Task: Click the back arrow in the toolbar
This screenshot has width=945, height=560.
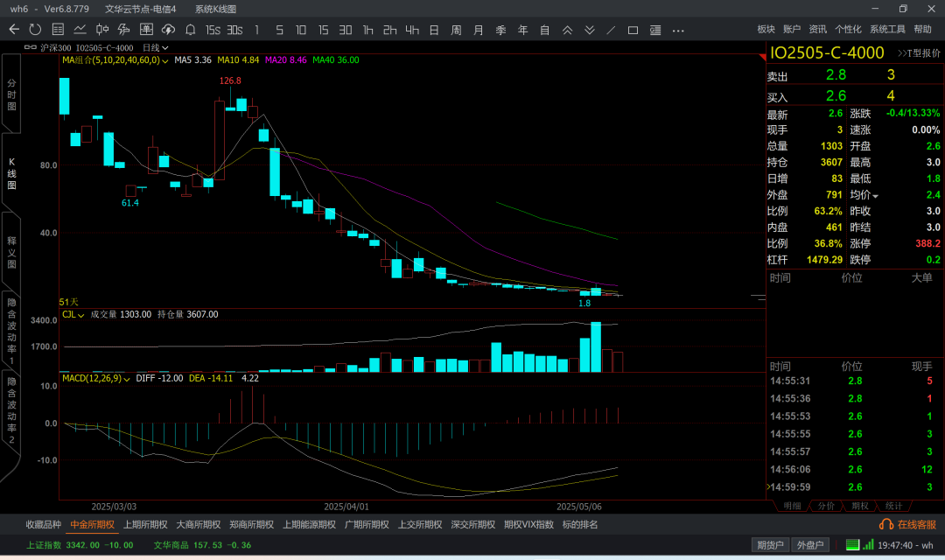Action: [14, 30]
